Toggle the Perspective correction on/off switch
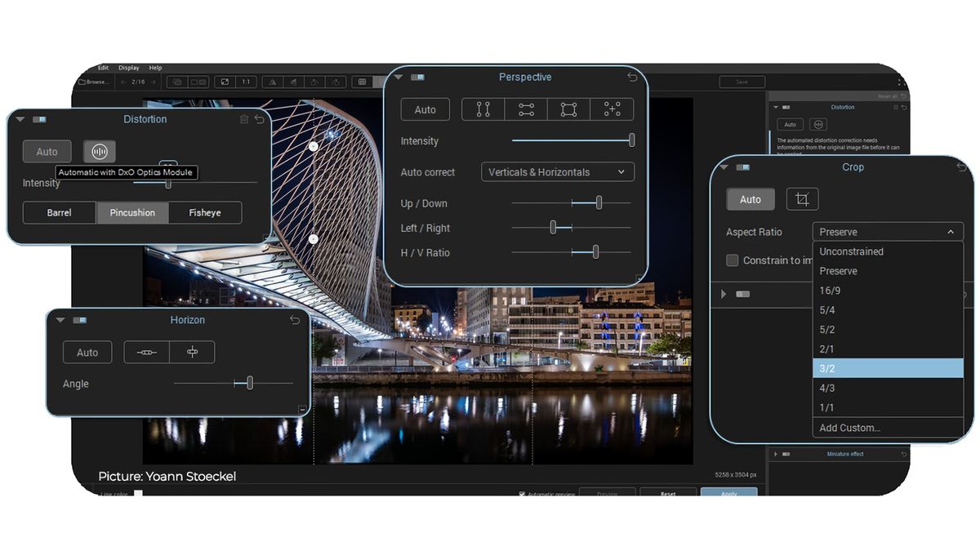Viewport: 980px width, 551px height. tap(416, 77)
